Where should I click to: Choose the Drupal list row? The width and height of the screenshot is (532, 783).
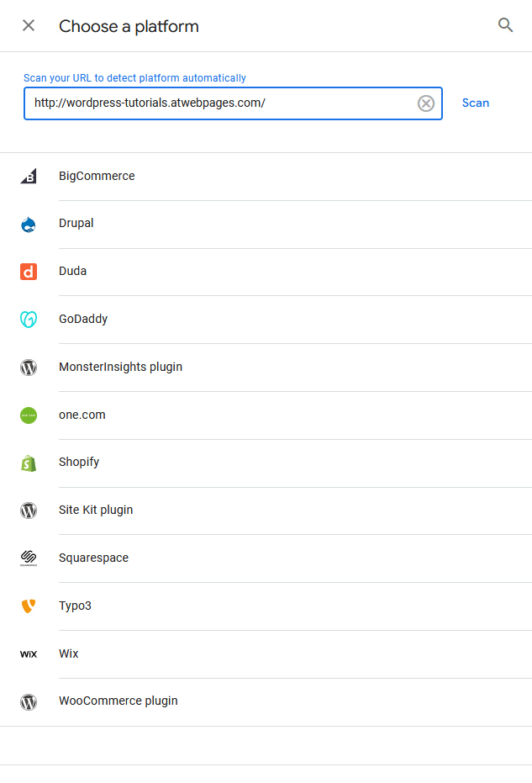[76, 224]
